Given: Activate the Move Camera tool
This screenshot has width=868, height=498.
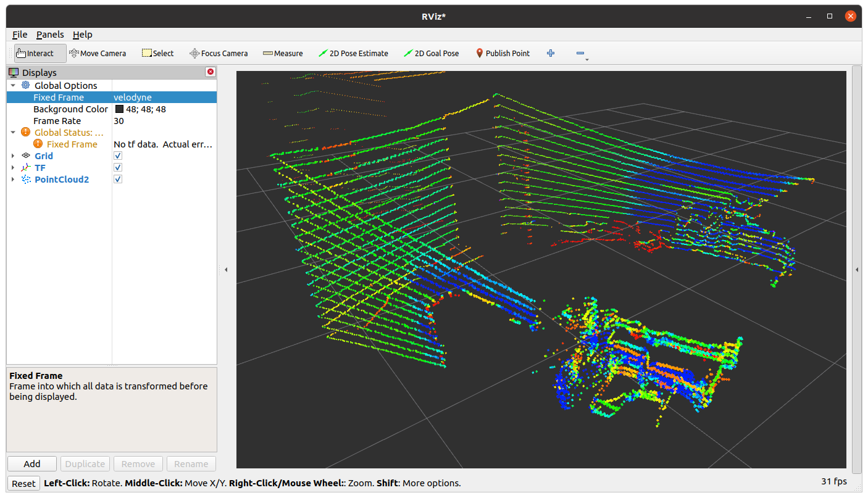Looking at the screenshot, I should [98, 53].
